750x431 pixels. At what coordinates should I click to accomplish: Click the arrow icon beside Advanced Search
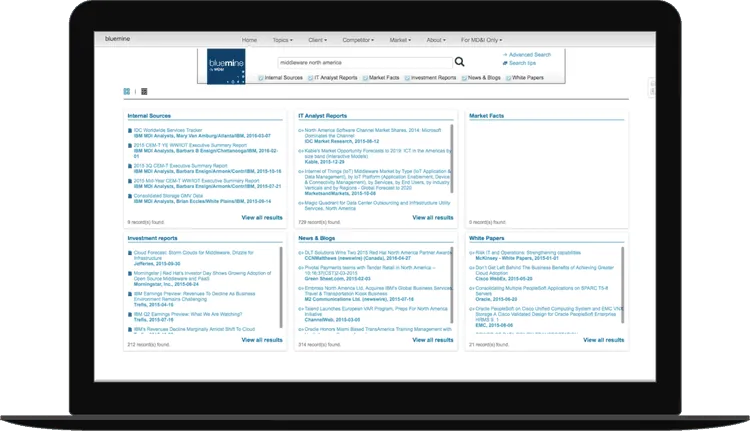coord(505,55)
